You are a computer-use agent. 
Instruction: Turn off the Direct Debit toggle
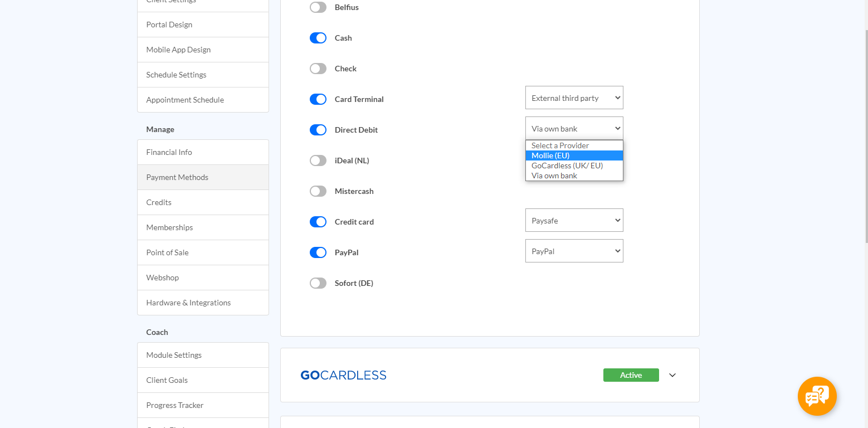coord(318,129)
